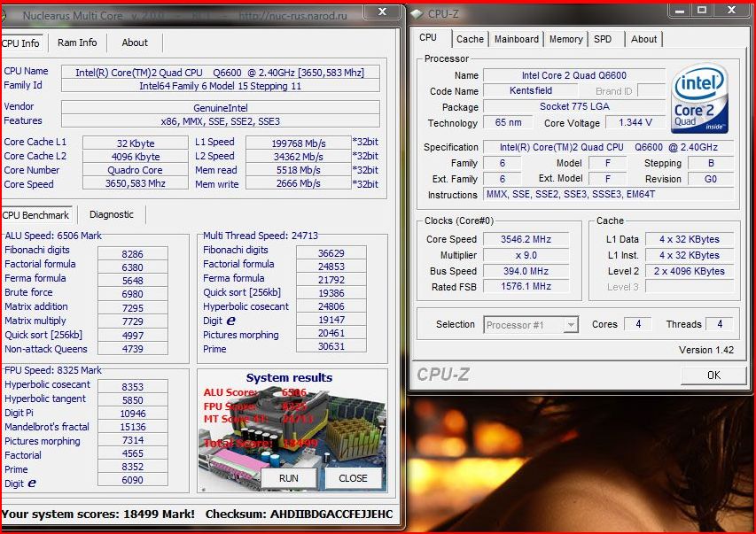
Task: Select the CPU Benchmark tab
Action: click(x=36, y=215)
